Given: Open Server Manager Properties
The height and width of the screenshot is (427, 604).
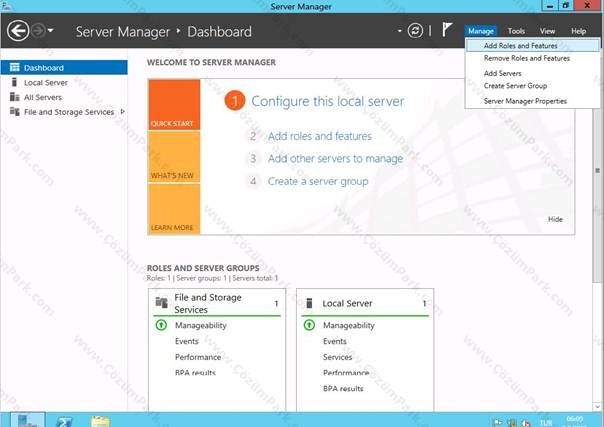Looking at the screenshot, I should coord(532,101).
